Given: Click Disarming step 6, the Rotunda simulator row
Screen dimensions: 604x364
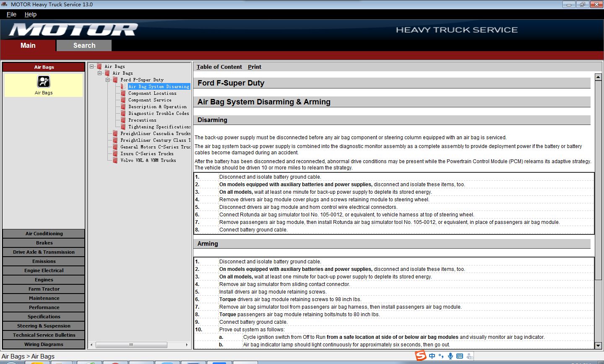Looking at the screenshot, I should (394, 215).
